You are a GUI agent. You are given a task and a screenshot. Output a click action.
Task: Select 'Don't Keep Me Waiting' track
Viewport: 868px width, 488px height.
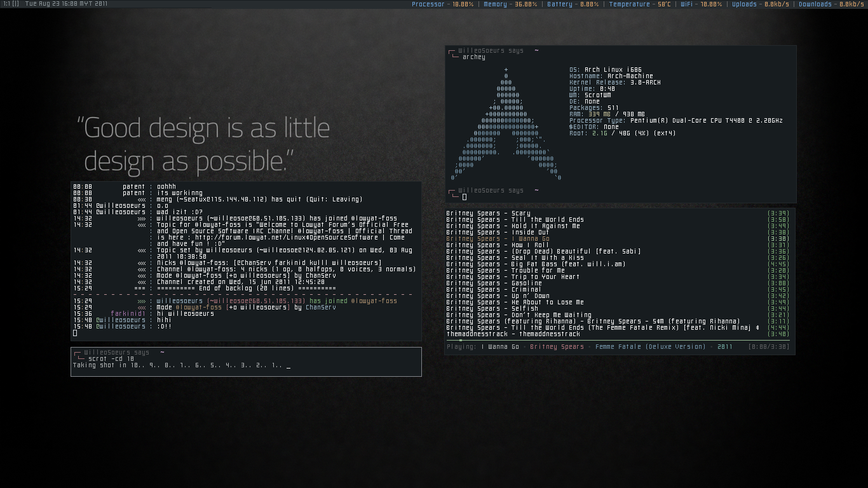[x=618, y=315]
